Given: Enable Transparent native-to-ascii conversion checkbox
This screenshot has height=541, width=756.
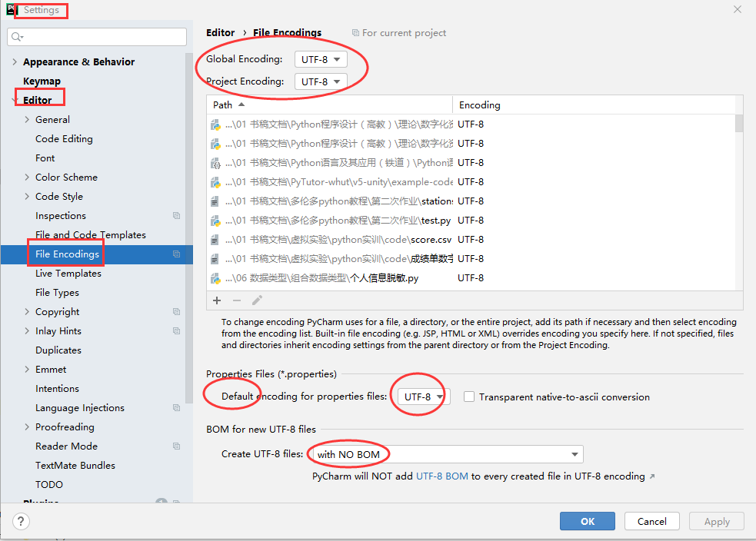Looking at the screenshot, I should pyautogui.click(x=469, y=397).
